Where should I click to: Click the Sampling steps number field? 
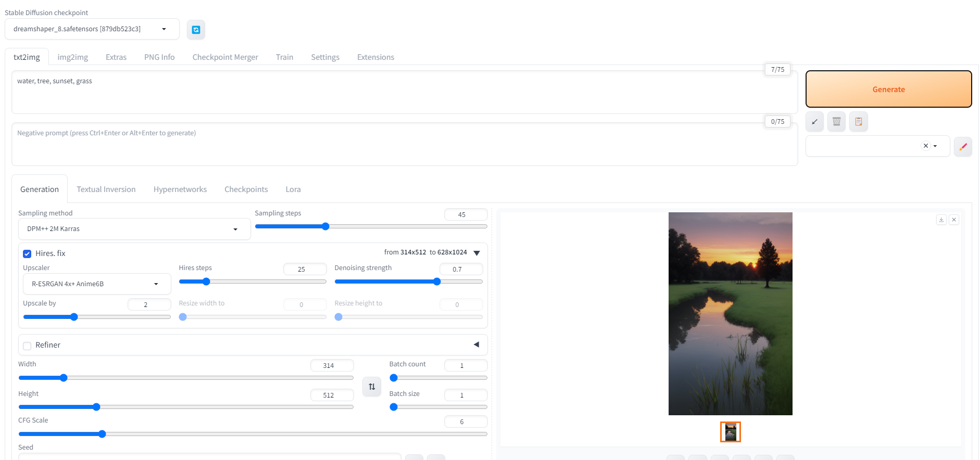[466, 214]
